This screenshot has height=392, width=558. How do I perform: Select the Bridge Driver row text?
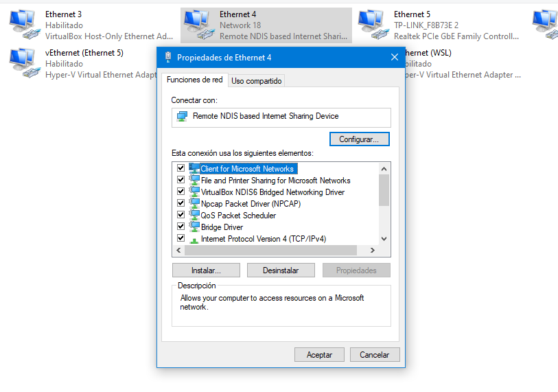pyautogui.click(x=222, y=227)
